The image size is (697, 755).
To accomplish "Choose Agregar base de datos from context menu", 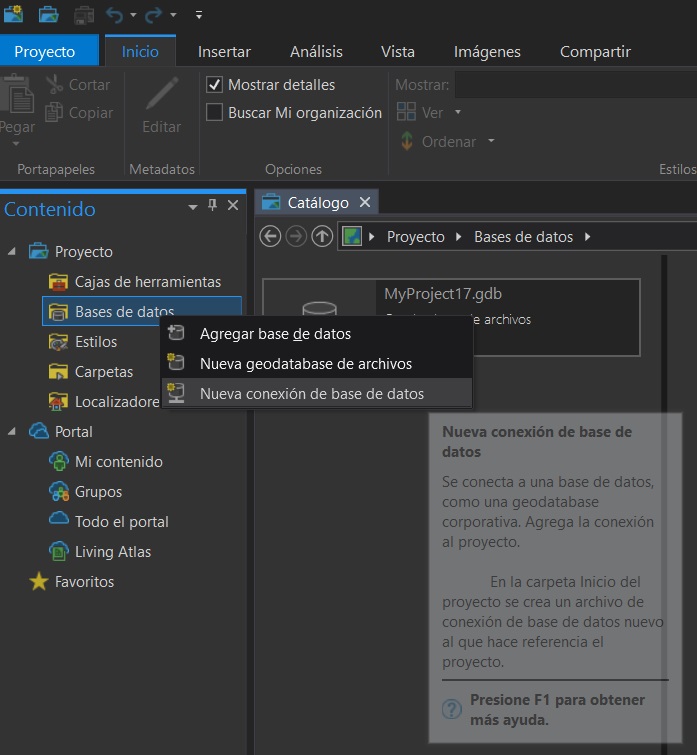I will pyautogui.click(x=317, y=334).
